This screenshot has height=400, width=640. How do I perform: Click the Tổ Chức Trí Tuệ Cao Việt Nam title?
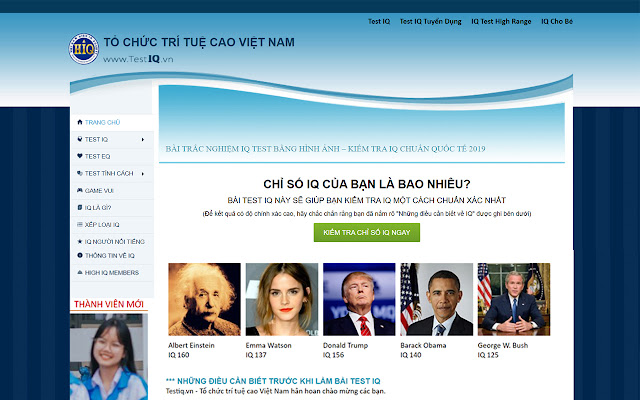199,42
